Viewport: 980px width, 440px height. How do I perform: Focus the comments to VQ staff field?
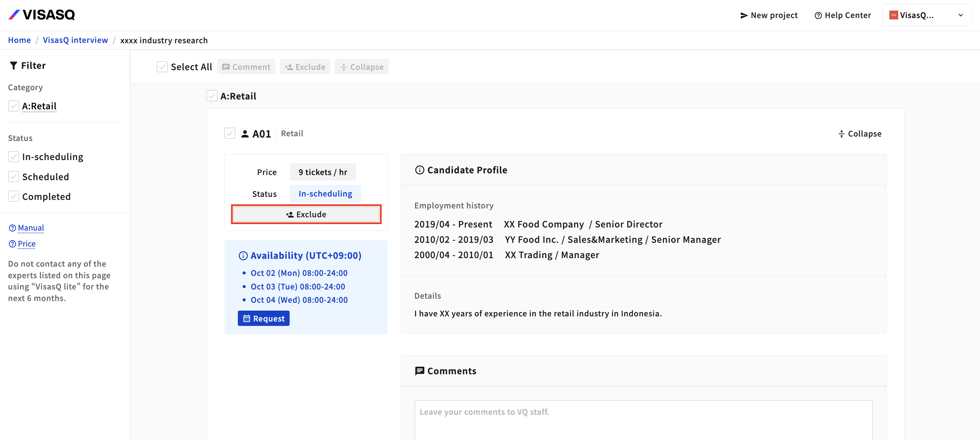644,420
